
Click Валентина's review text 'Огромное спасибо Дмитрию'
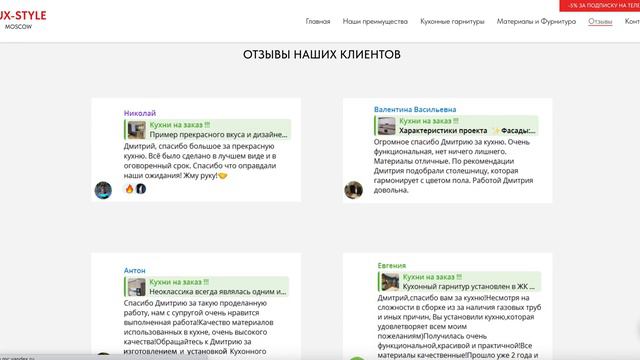click(420, 142)
